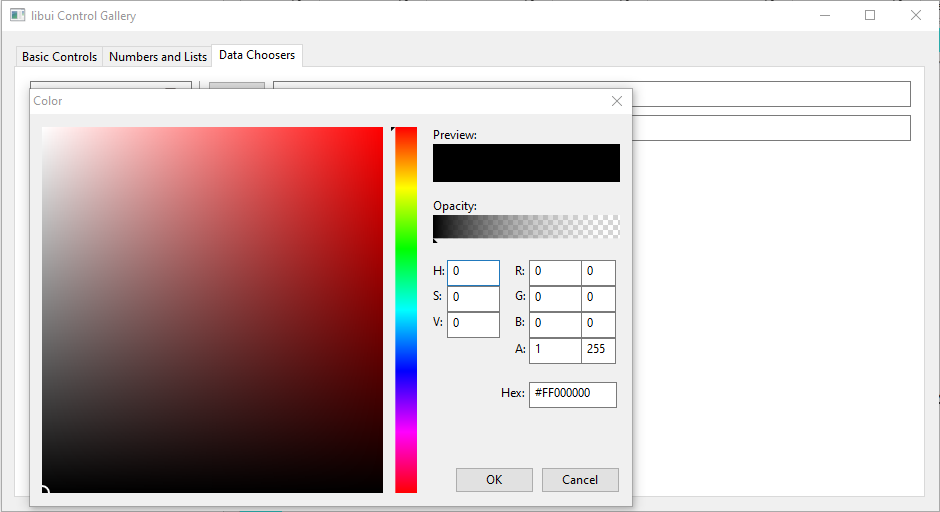Close the Color dialog with X
Viewport: 940px width, 512px height.
617,101
